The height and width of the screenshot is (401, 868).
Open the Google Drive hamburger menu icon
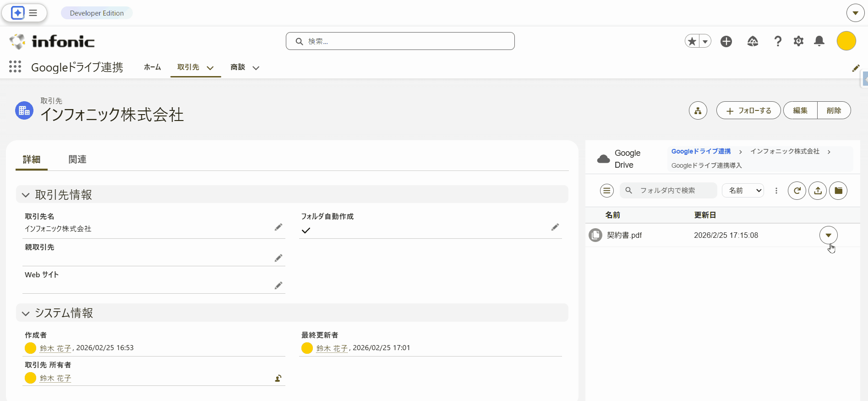click(606, 191)
